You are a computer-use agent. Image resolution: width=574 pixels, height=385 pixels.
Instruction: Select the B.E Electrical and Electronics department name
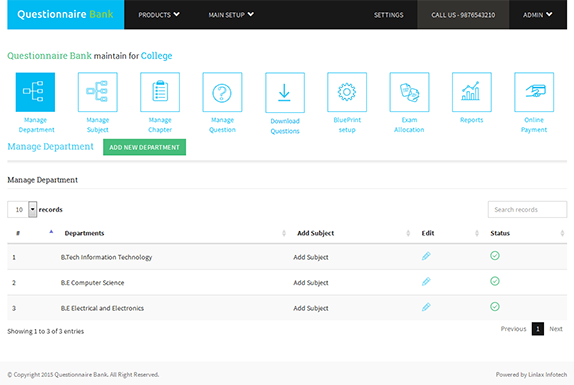[102, 308]
